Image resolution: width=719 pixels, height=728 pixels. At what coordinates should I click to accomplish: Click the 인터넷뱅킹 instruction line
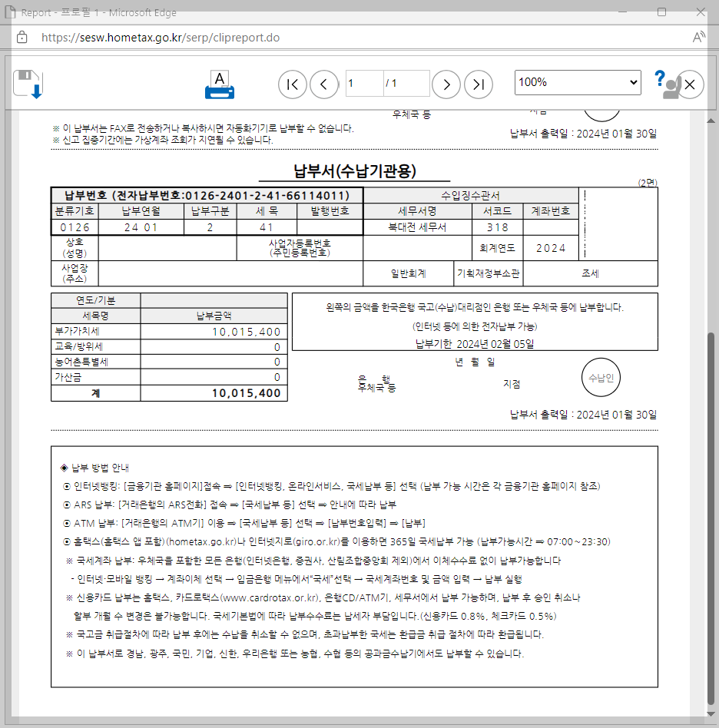(x=332, y=486)
